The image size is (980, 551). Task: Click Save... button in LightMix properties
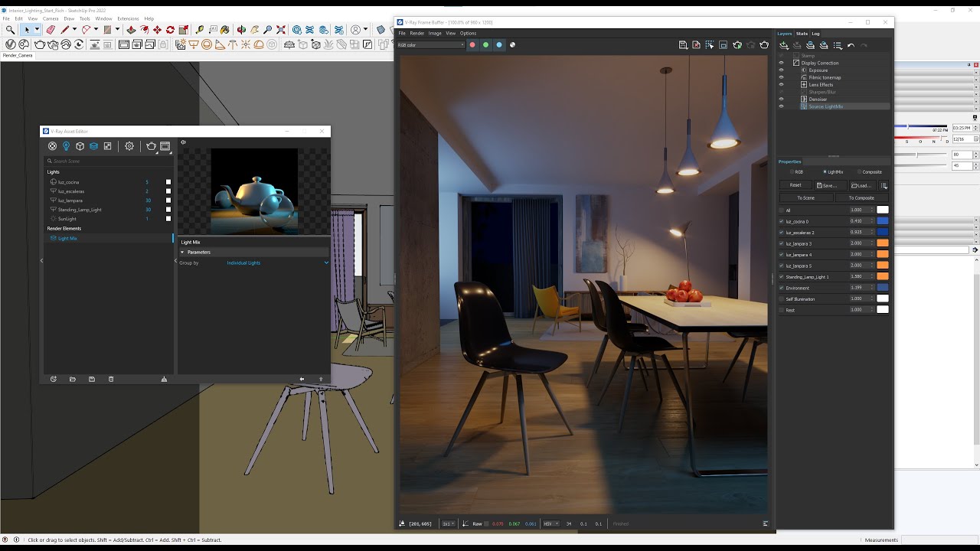click(829, 185)
